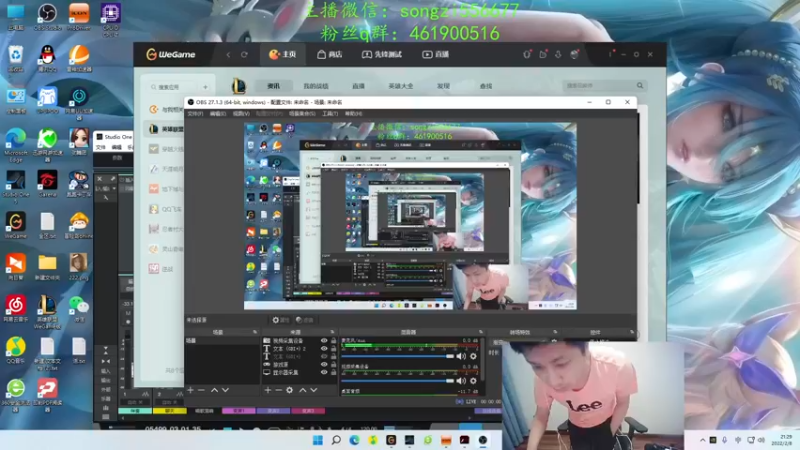Lock the video capture device source

[x=334, y=340]
